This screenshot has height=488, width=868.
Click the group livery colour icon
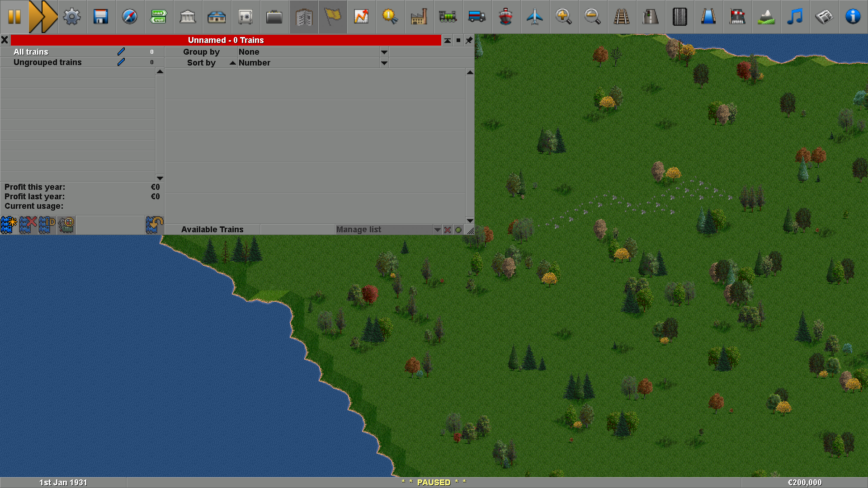pyautogui.click(x=66, y=225)
